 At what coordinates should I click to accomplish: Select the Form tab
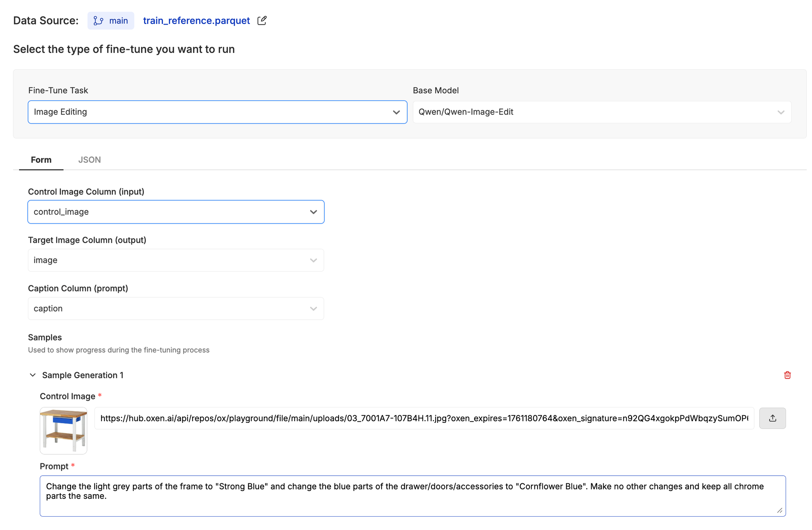[x=41, y=160]
